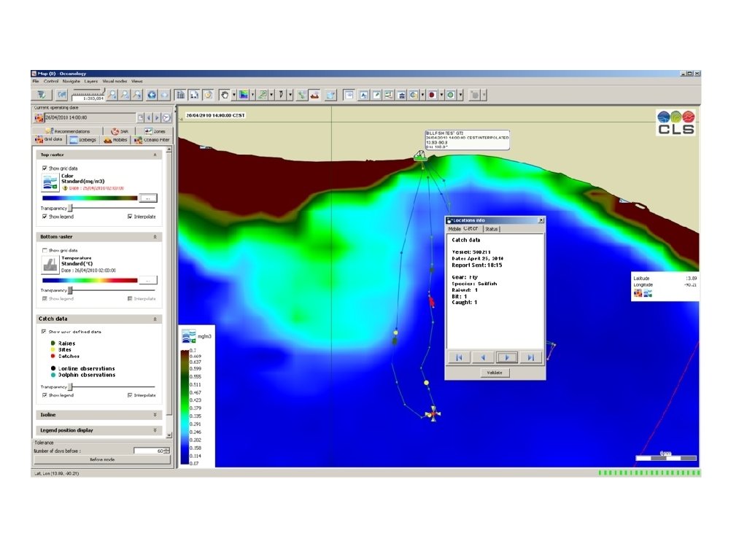Open the Visual modes menu

tap(115, 82)
